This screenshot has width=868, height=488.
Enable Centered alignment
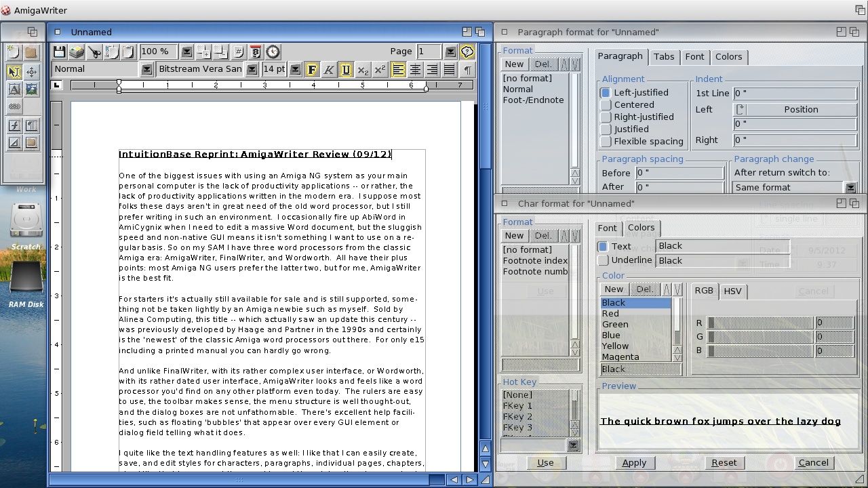coord(606,104)
